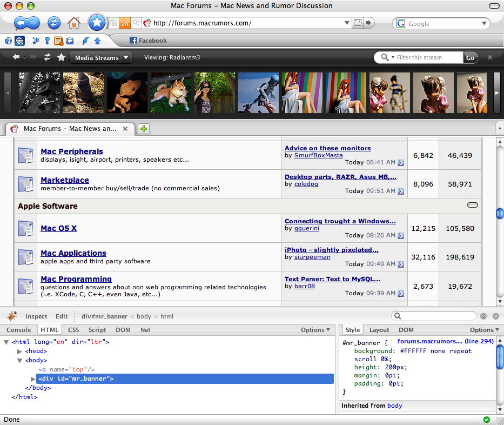This screenshot has height=425, width=504.
Task: Open the Marketplace forum link
Action: [x=65, y=180]
